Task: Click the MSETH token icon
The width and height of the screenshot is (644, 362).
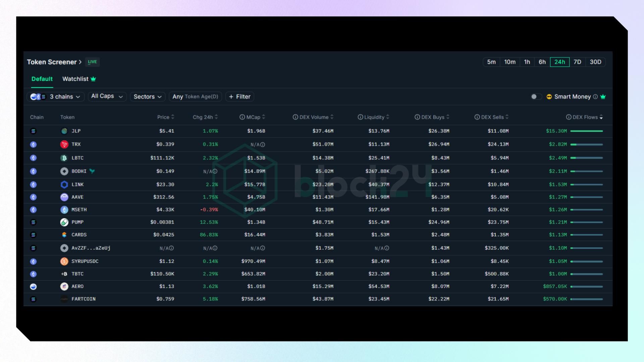Action: click(x=64, y=210)
